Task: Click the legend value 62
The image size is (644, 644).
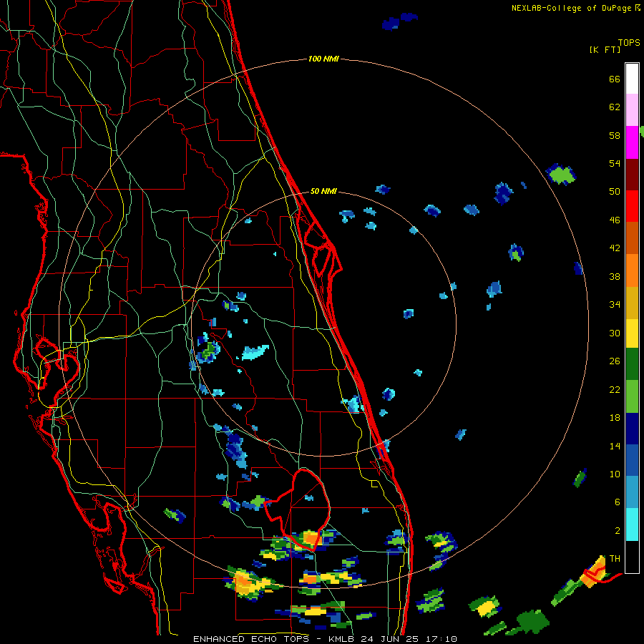Action: point(615,107)
